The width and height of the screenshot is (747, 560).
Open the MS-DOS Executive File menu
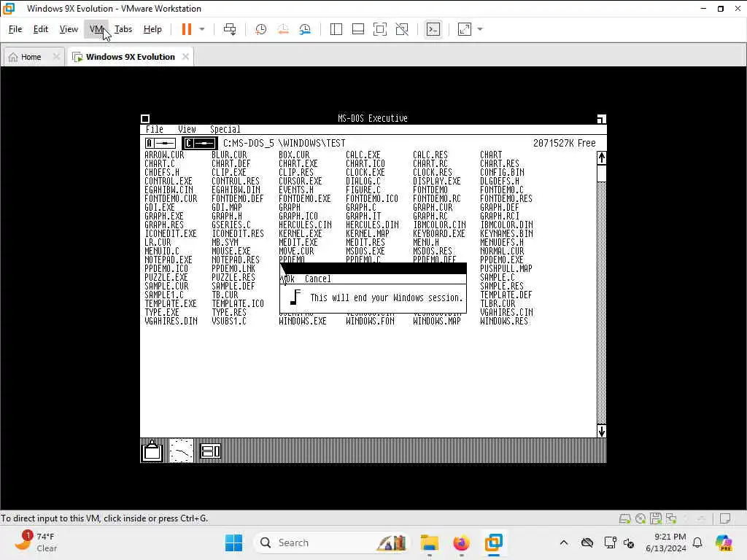pyautogui.click(x=155, y=130)
